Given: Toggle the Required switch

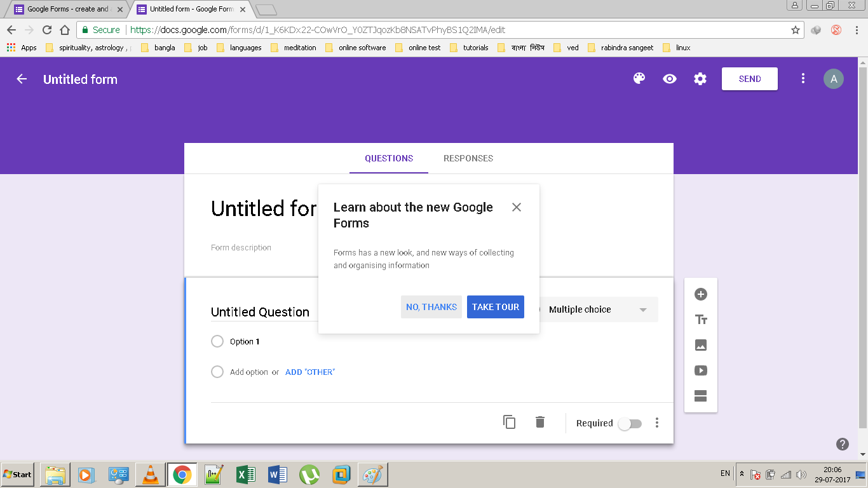Looking at the screenshot, I should pos(630,423).
